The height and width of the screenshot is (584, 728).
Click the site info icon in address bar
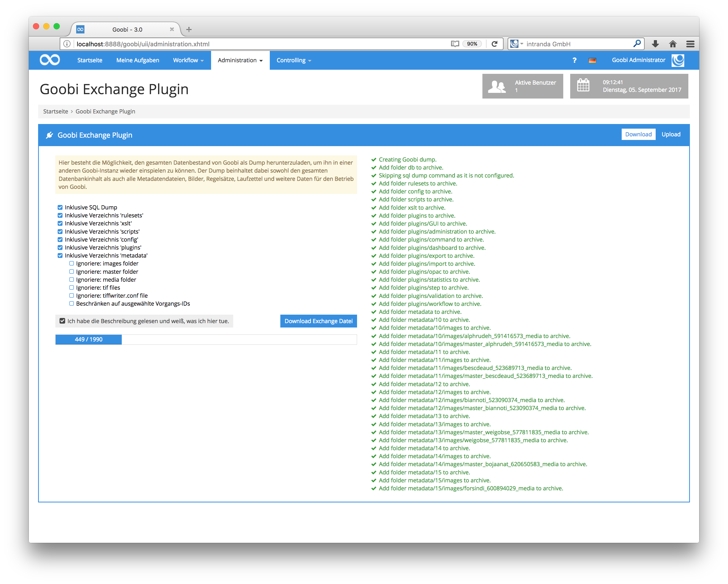pos(67,44)
